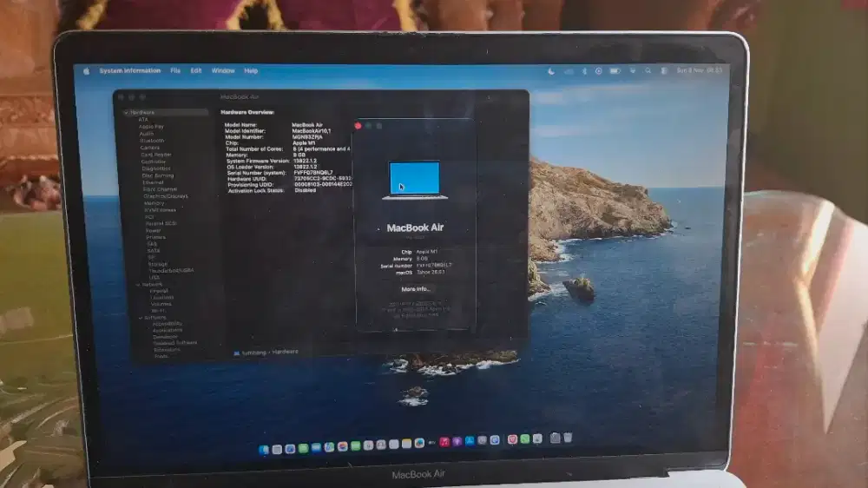Open the Window menu
This screenshot has height=488, width=868.
[x=223, y=71]
